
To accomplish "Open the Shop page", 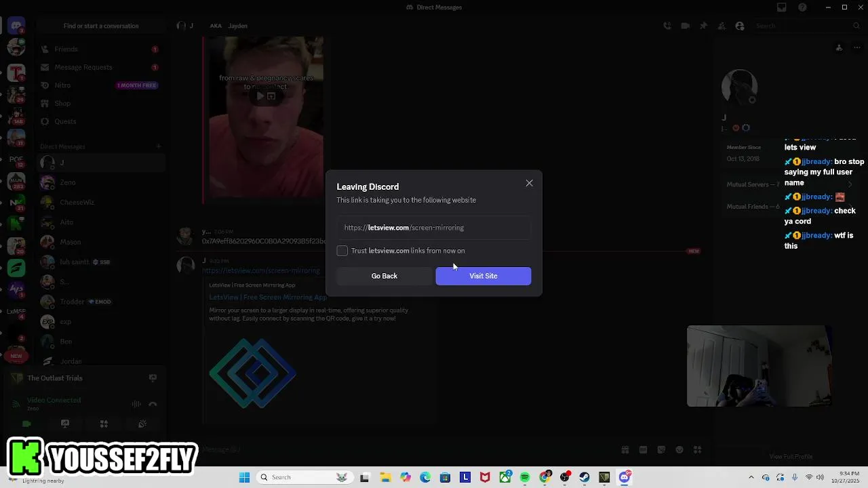I will tap(100, 103).
